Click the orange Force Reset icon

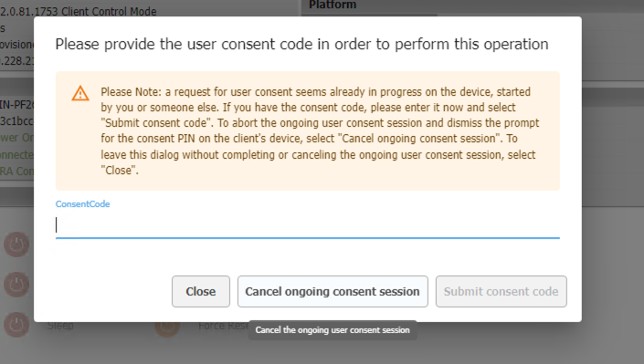click(x=167, y=327)
